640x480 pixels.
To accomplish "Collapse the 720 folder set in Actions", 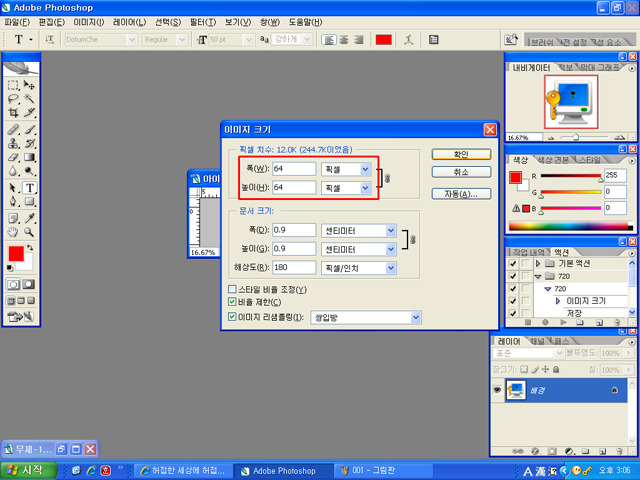I will pyautogui.click(x=538, y=277).
